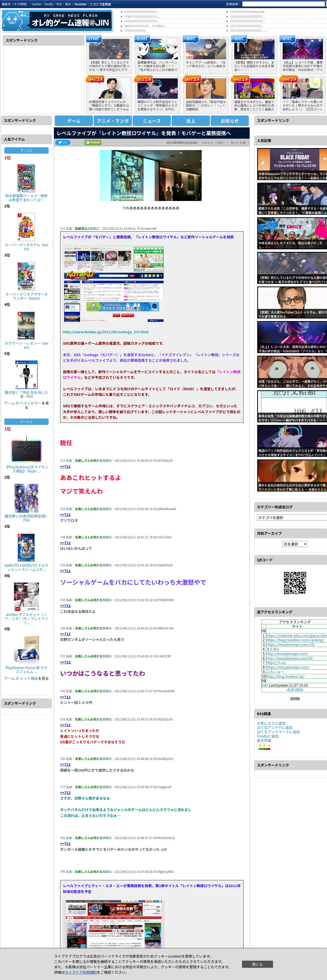Open 龍が如く７外伝 PS4 product link

26,394
